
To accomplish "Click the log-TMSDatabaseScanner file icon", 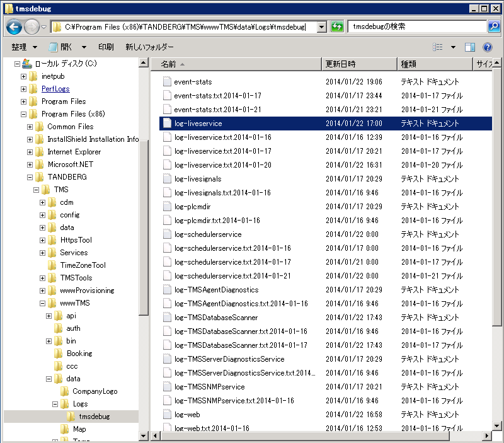I will (167, 318).
